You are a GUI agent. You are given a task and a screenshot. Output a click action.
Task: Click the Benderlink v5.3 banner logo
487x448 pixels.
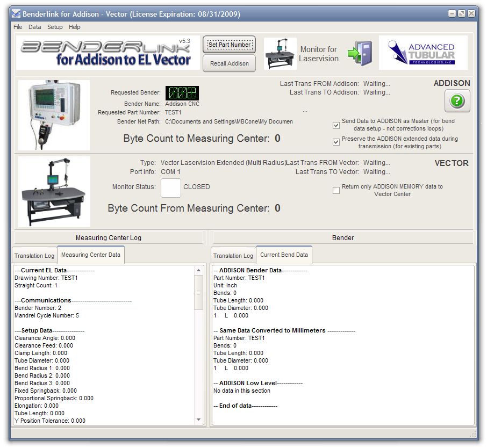tap(108, 53)
